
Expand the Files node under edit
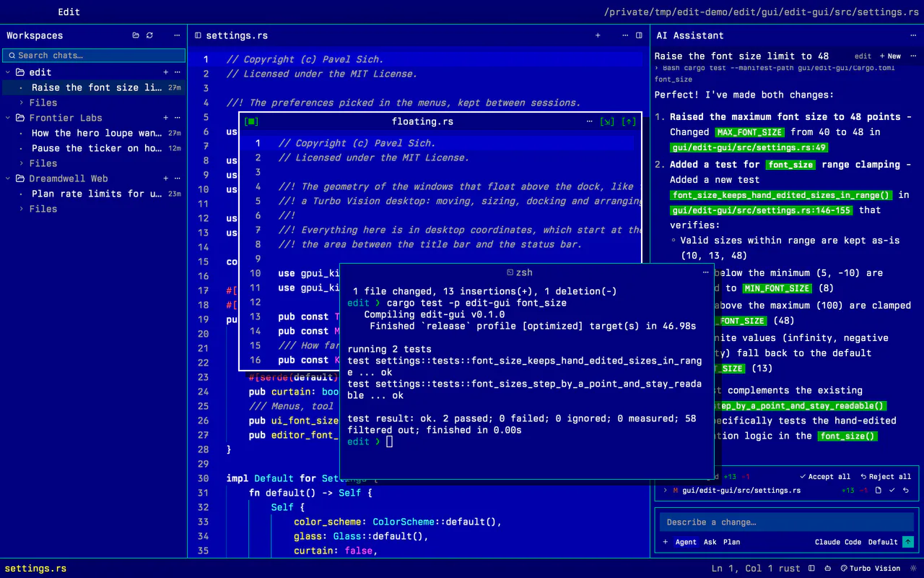[x=22, y=103]
